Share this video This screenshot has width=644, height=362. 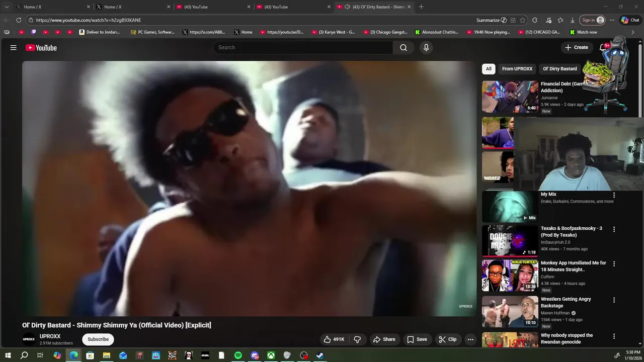pos(384,339)
